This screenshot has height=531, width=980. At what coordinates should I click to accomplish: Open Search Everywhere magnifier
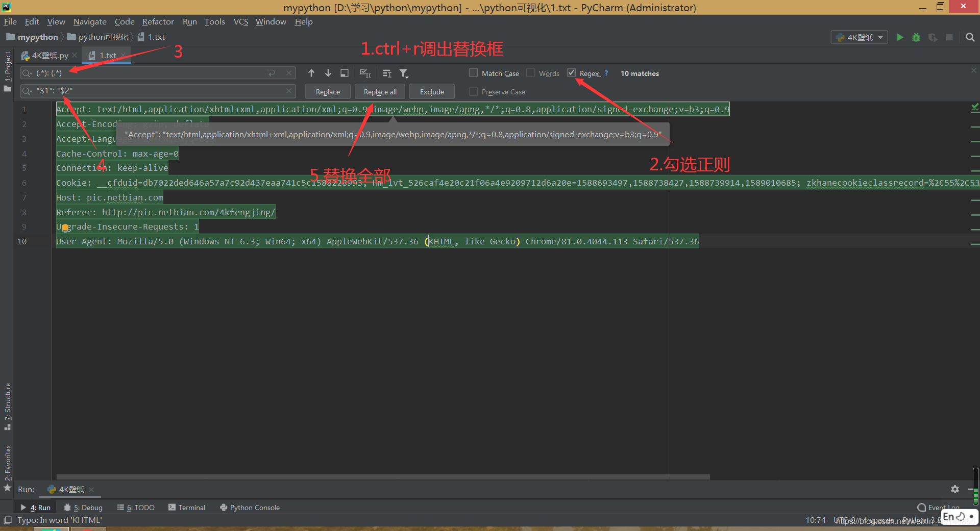pyautogui.click(x=970, y=37)
